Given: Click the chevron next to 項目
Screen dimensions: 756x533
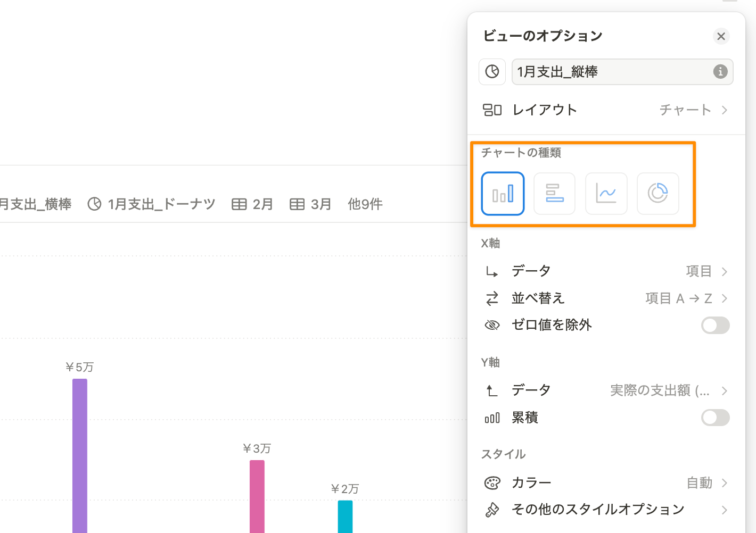Looking at the screenshot, I should tap(725, 272).
